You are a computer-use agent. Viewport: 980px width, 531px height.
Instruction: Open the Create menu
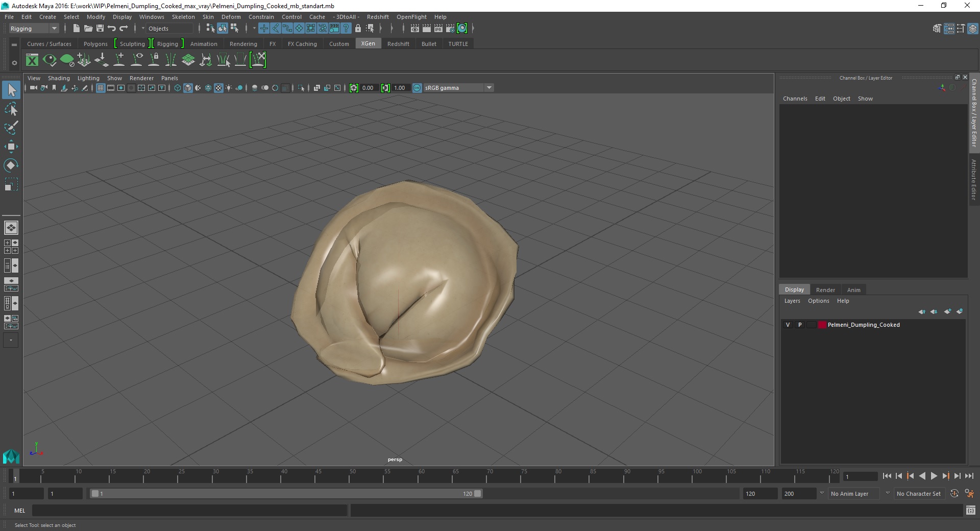(x=47, y=17)
